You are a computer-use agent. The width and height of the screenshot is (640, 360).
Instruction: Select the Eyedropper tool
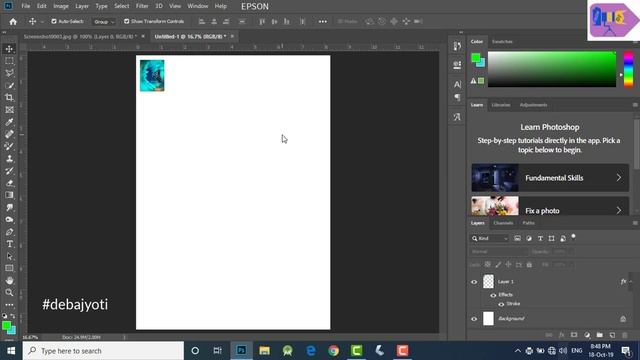9,122
